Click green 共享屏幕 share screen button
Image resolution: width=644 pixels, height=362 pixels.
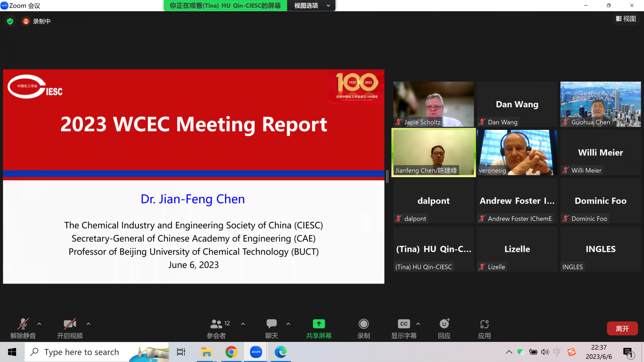click(319, 329)
